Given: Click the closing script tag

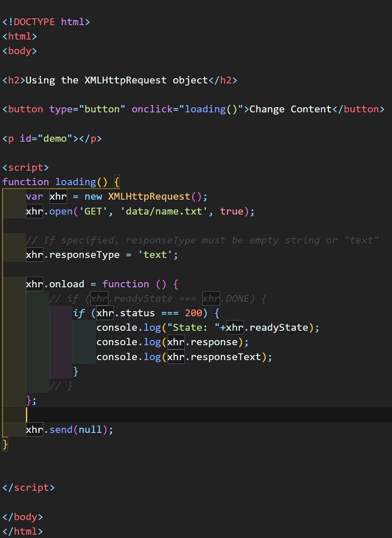Looking at the screenshot, I should pos(28,487).
